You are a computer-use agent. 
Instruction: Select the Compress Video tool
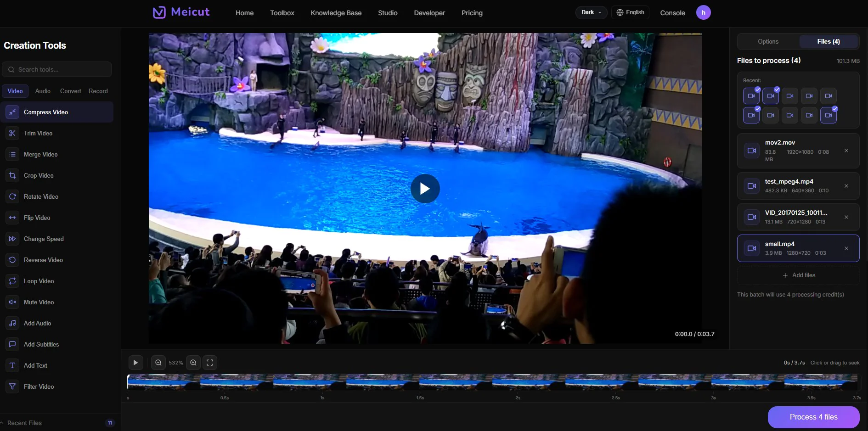pos(57,112)
